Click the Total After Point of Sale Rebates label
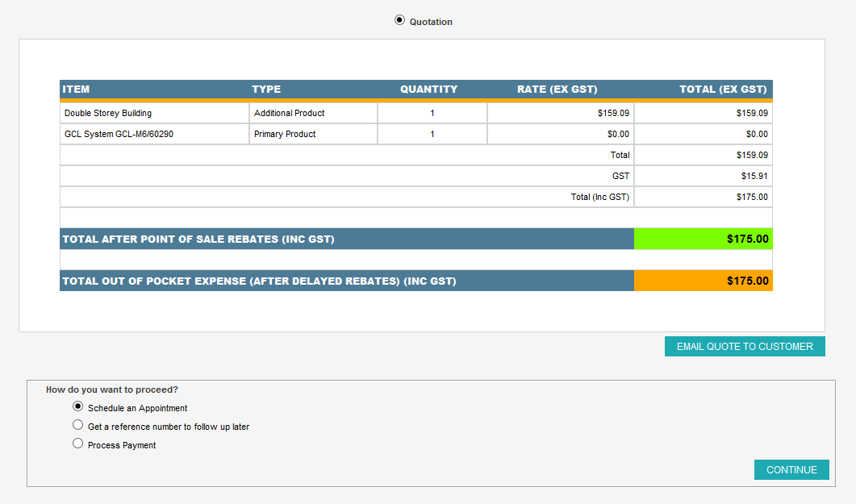The image size is (856, 504). [x=198, y=240]
